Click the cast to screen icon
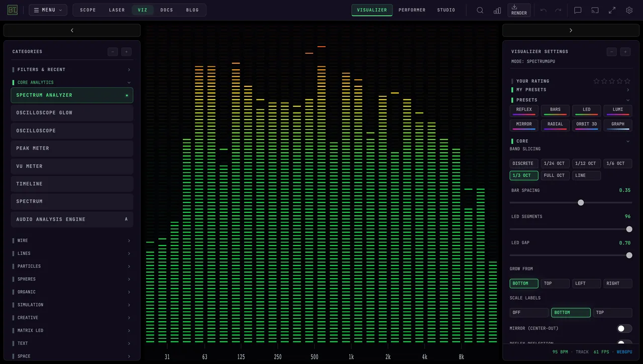 (595, 10)
